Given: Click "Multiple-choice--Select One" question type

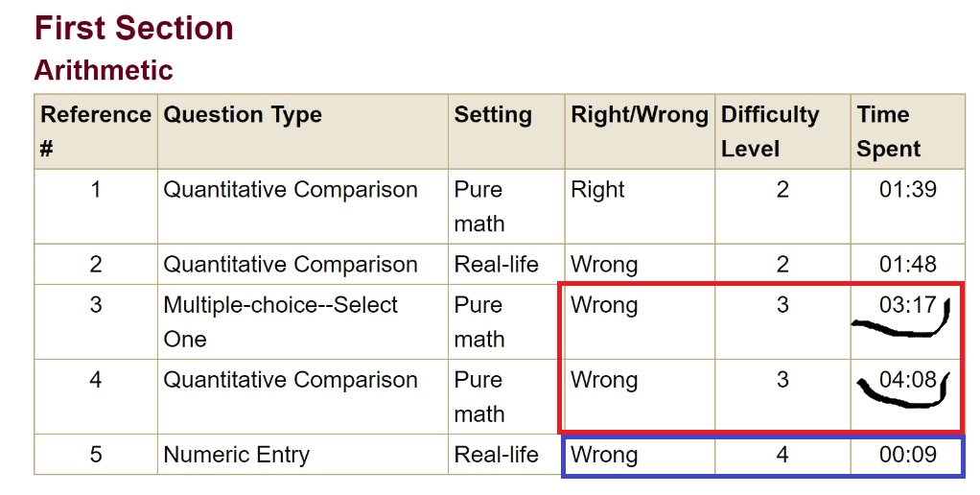Looking at the screenshot, I should tap(280, 321).
